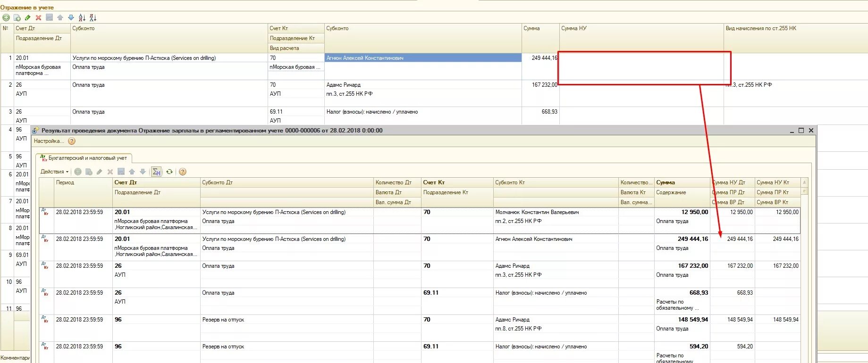Add a new row in Отражение в учете
The image size is (868, 363).
coord(6,17)
